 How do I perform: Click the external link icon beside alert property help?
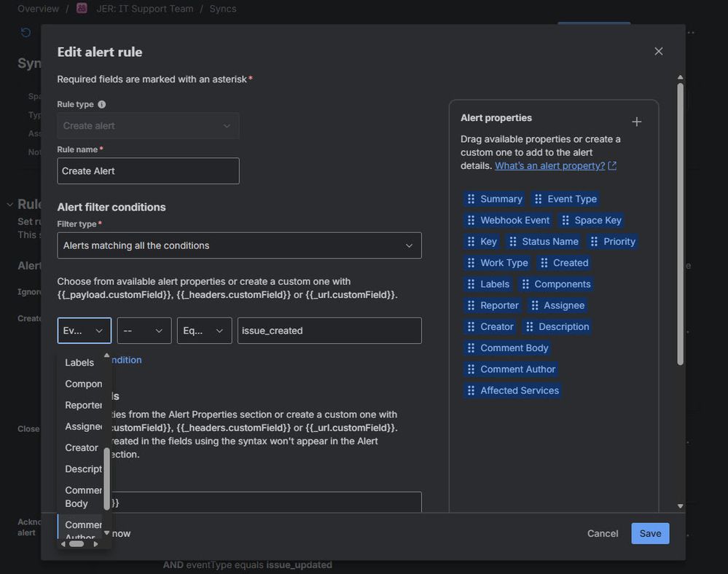612,165
